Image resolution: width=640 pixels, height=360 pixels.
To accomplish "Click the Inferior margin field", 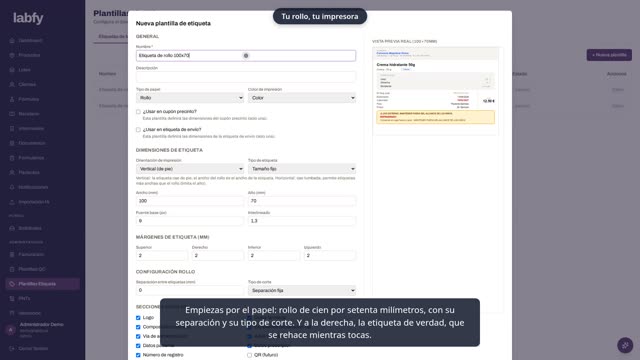I will pos(274,256).
